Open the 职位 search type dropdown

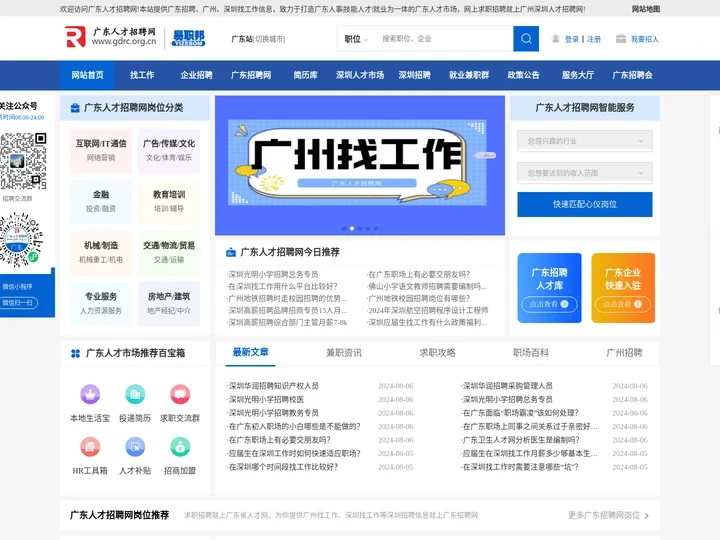(356, 39)
